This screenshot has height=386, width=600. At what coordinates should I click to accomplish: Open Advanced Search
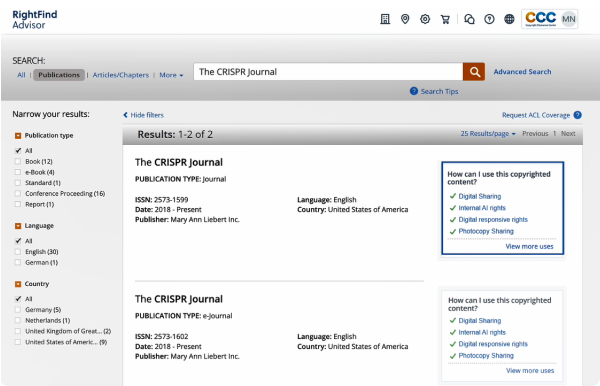click(522, 72)
